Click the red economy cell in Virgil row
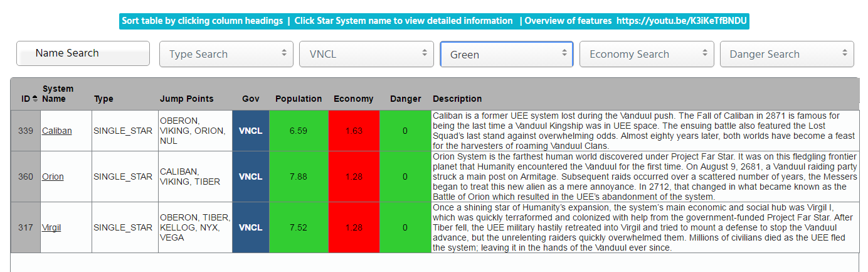The image size is (868, 272). pyautogui.click(x=354, y=227)
